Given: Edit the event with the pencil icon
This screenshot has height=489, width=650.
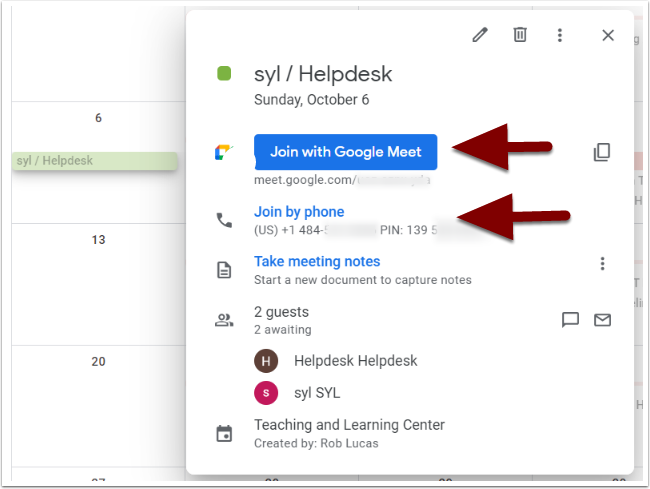Looking at the screenshot, I should tap(480, 35).
